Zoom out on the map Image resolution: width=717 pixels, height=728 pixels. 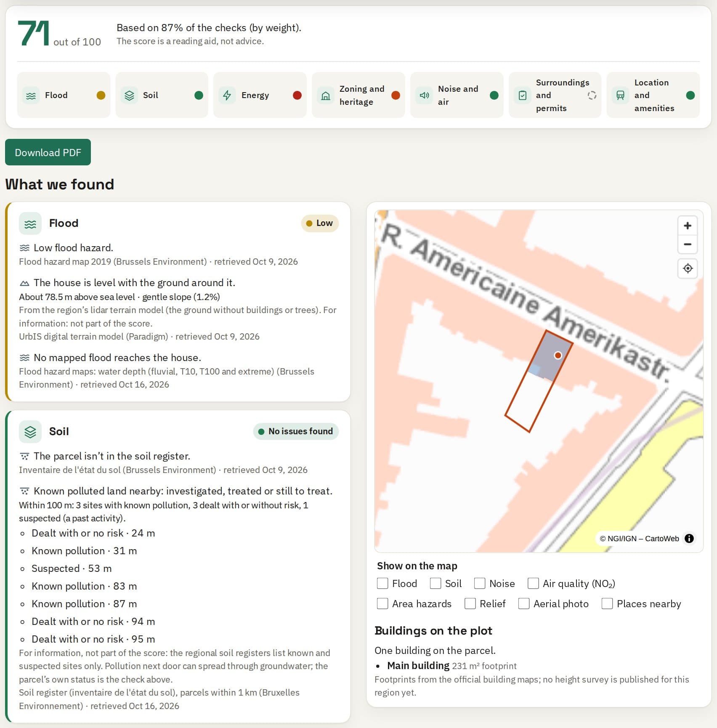(x=688, y=244)
